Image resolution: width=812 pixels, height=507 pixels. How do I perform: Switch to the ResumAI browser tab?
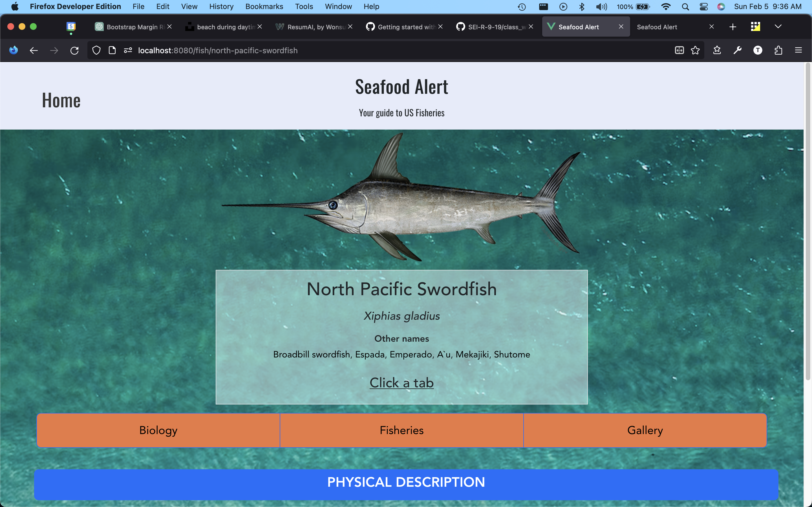pyautogui.click(x=312, y=27)
